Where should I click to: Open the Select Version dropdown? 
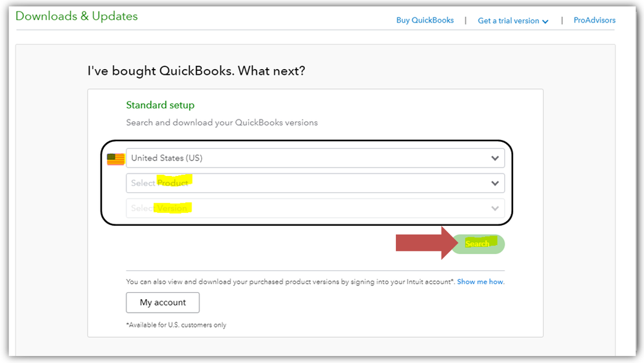[x=315, y=208]
